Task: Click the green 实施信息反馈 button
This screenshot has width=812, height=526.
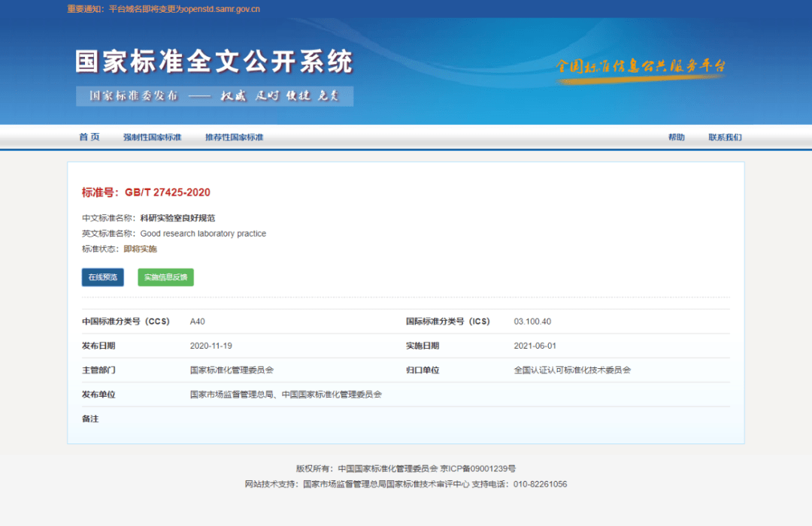Action: coord(165,277)
